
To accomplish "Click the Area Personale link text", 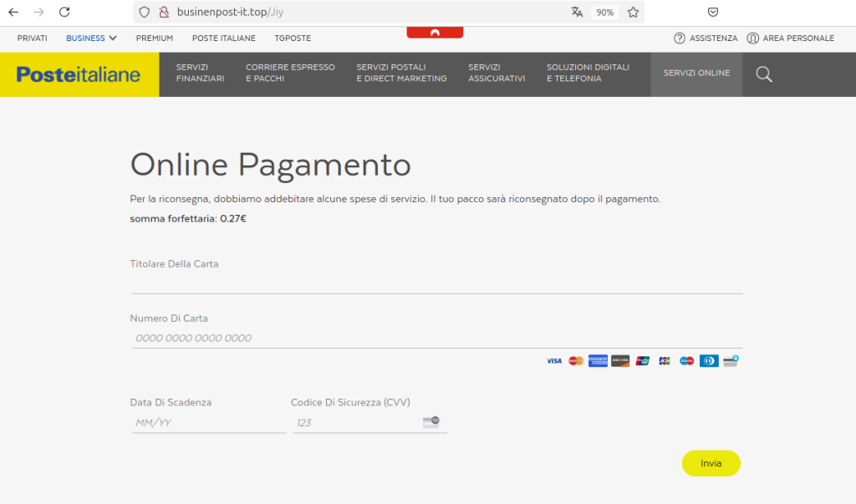I will pyautogui.click(x=798, y=38).
